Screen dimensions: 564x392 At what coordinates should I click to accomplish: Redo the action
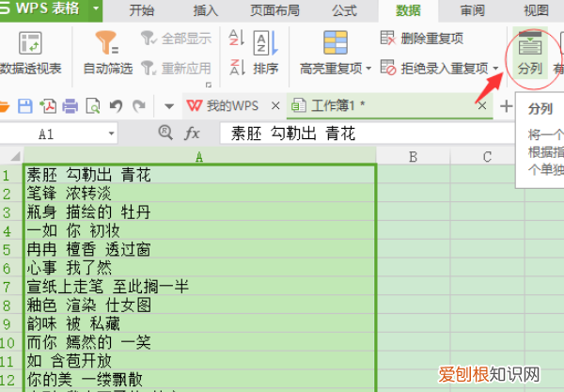(139, 106)
